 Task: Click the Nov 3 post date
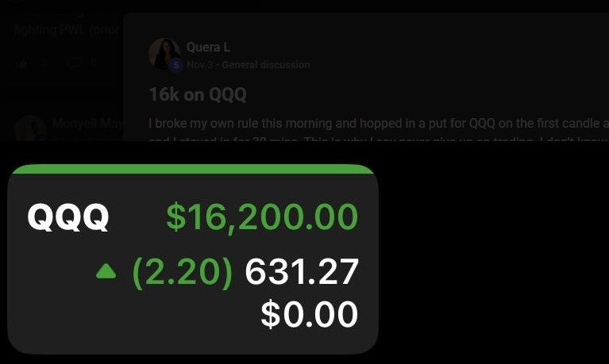tap(200, 65)
